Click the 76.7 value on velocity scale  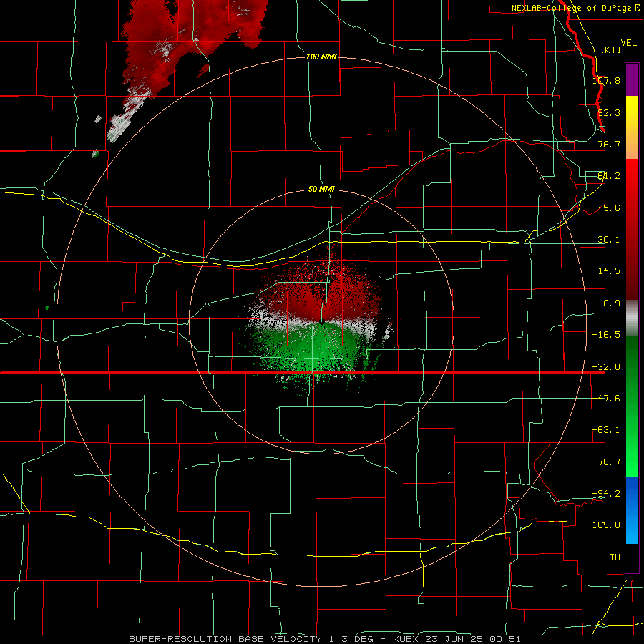[x=609, y=144]
